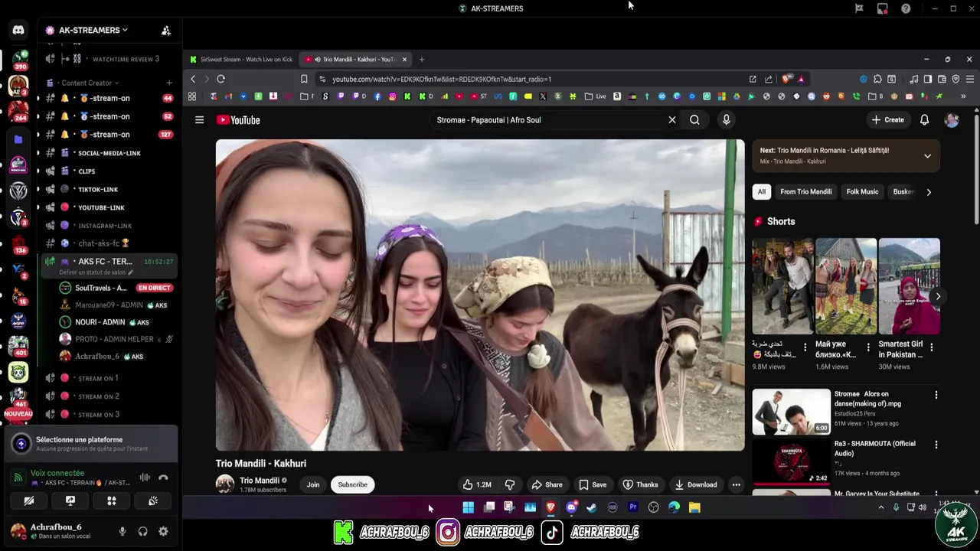Expand the Next up mix playlist chevron
The width and height of the screenshot is (980, 551).
point(927,156)
